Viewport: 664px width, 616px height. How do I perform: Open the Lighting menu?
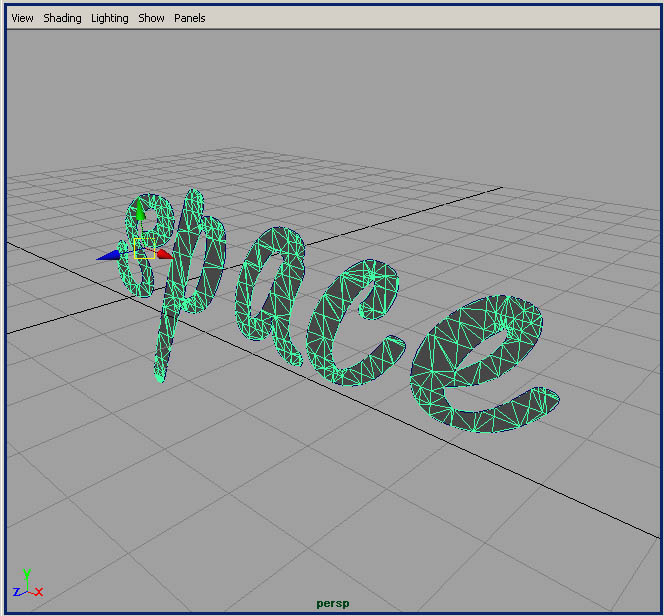pyautogui.click(x=110, y=18)
